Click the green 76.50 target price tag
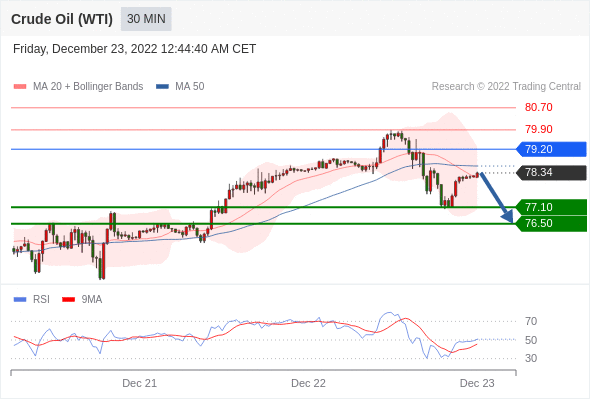This screenshot has height=400, width=590. pyautogui.click(x=551, y=224)
